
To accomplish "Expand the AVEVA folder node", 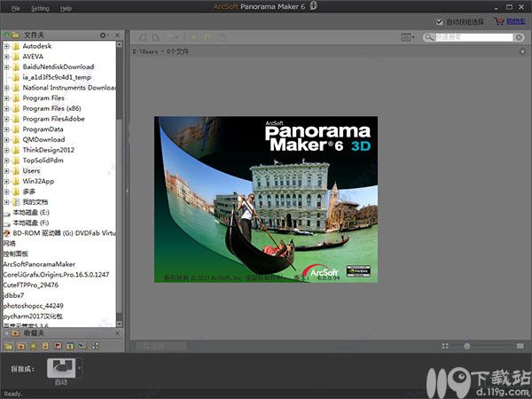I will pos(6,57).
